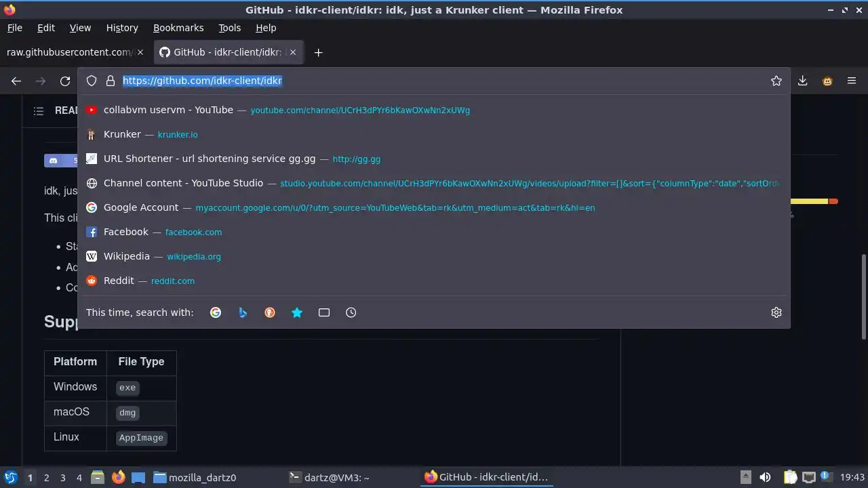The height and width of the screenshot is (488, 868).
Task: Go back with the back arrow
Action: [16, 81]
